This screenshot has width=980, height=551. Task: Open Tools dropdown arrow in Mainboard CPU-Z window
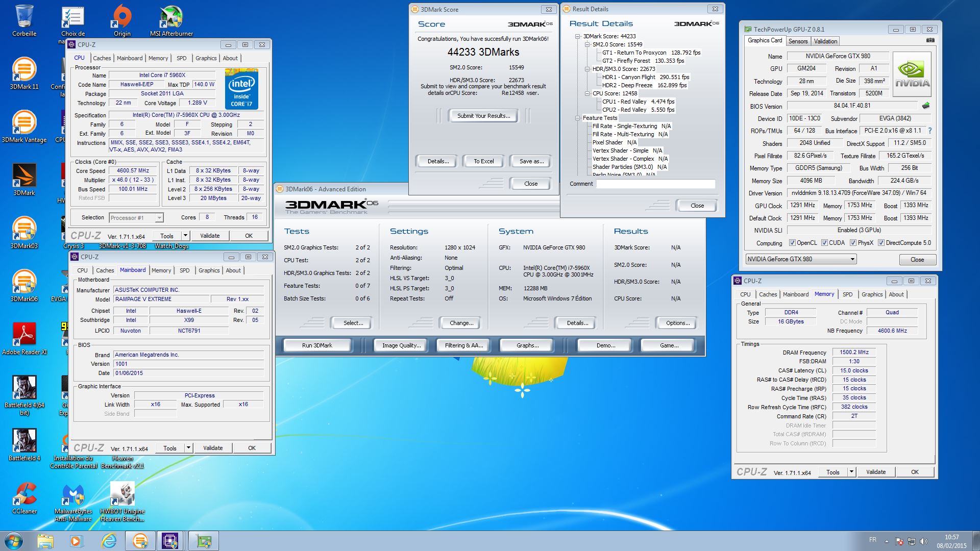[188, 448]
